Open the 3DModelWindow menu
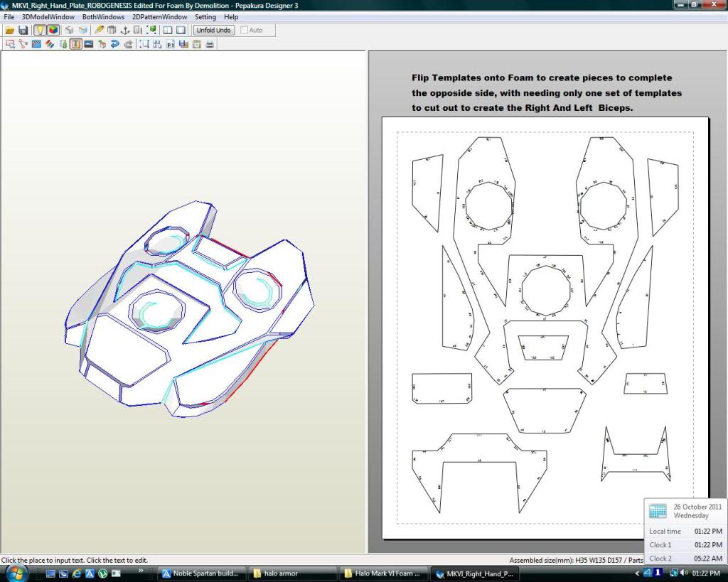 (x=48, y=17)
